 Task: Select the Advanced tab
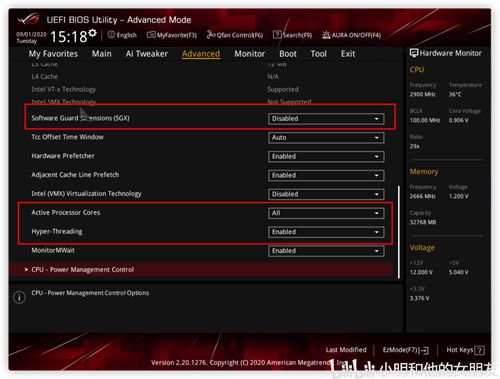[201, 54]
